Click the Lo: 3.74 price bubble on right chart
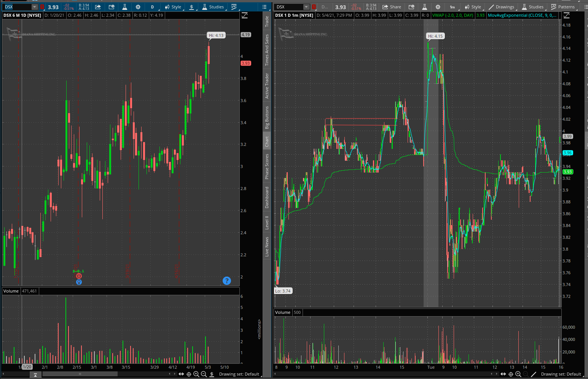The height and width of the screenshot is (379, 588). coord(283,291)
